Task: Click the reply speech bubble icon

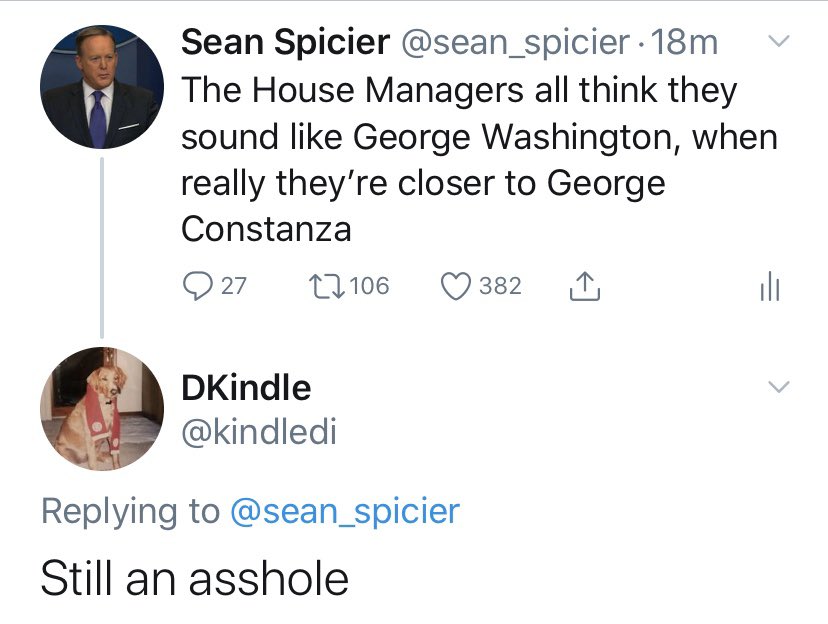Action: click(x=198, y=286)
